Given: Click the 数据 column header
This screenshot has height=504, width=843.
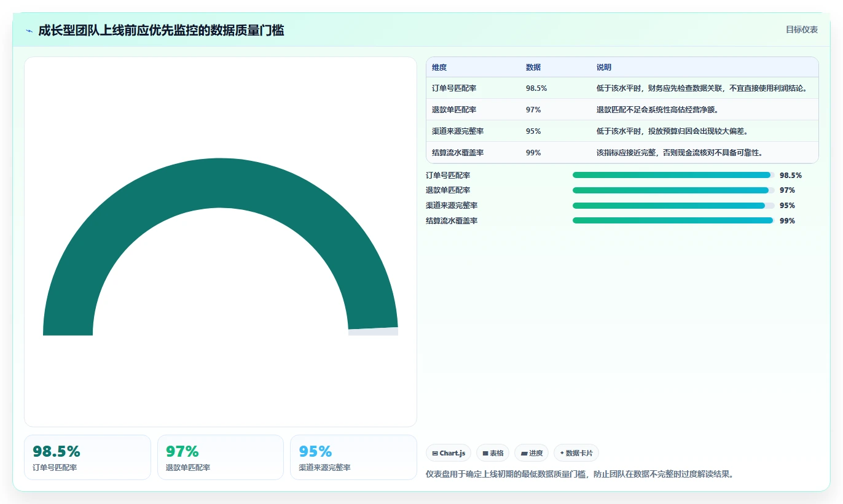Looking at the screenshot, I should 533,68.
